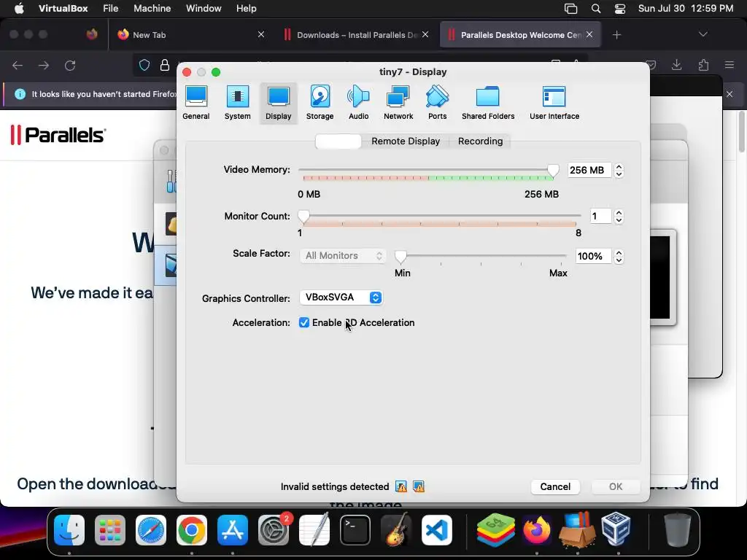Open the All Monitors scale factor dropdown
747x560 pixels.
coord(343,256)
